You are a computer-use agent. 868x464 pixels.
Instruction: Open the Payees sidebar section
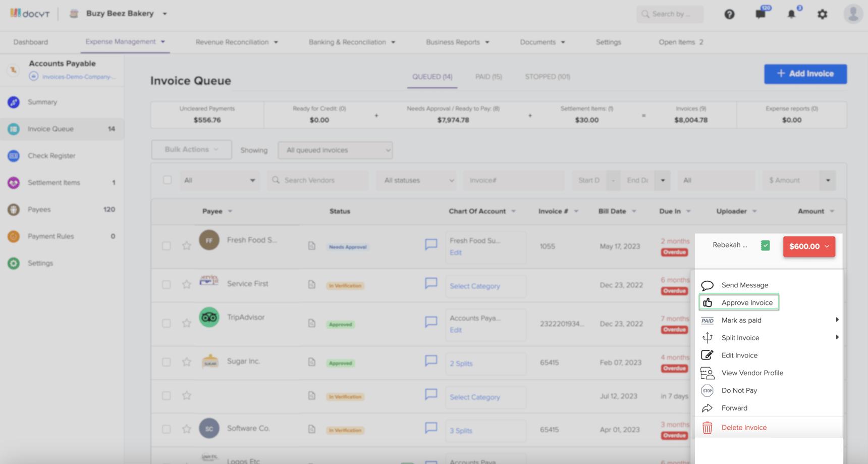(x=13, y=209)
